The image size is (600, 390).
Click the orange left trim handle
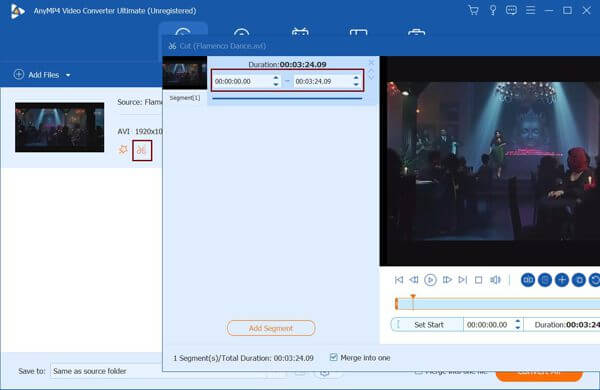click(x=396, y=304)
